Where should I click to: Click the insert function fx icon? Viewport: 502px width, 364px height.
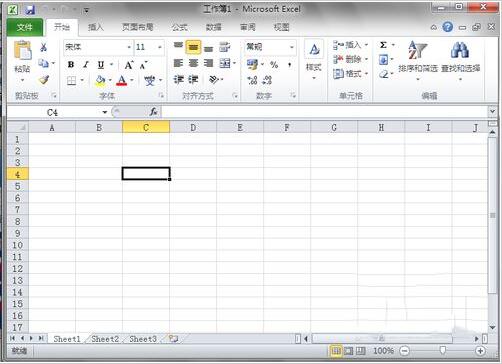[x=153, y=112]
